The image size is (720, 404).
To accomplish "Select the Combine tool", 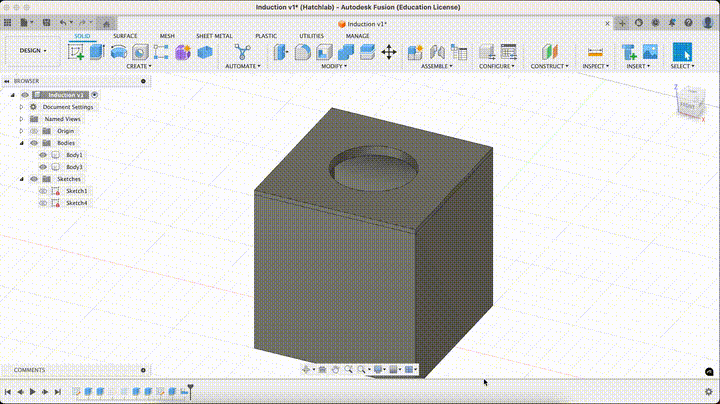I will point(346,52).
